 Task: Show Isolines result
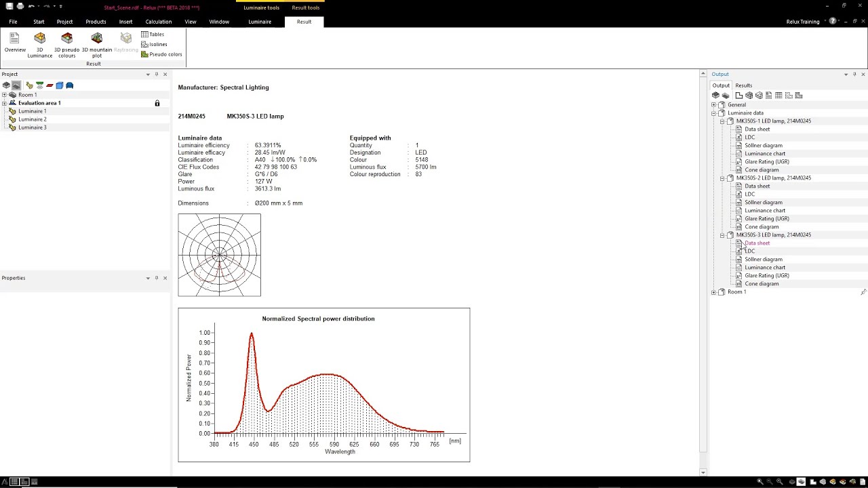pyautogui.click(x=154, y=44)
